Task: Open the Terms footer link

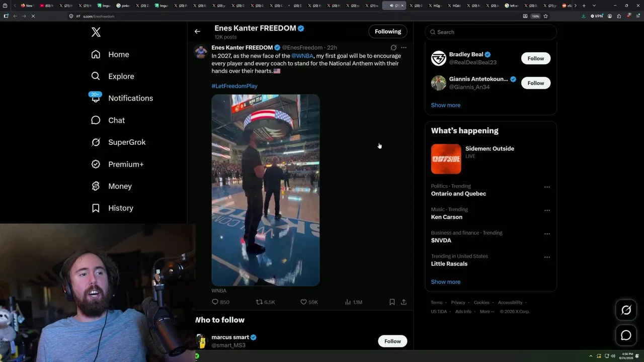Action: point(437,303)
